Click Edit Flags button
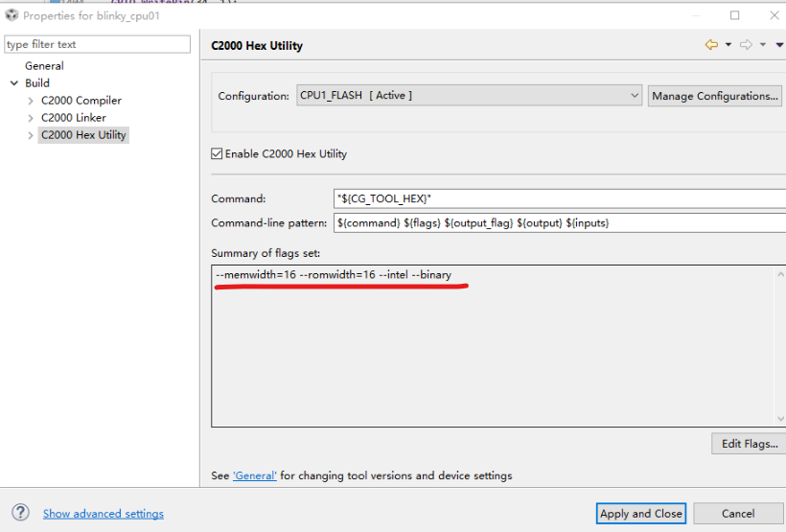Image resolution: width=786 pixels, height=532 pixels. [x=749, y=444]
